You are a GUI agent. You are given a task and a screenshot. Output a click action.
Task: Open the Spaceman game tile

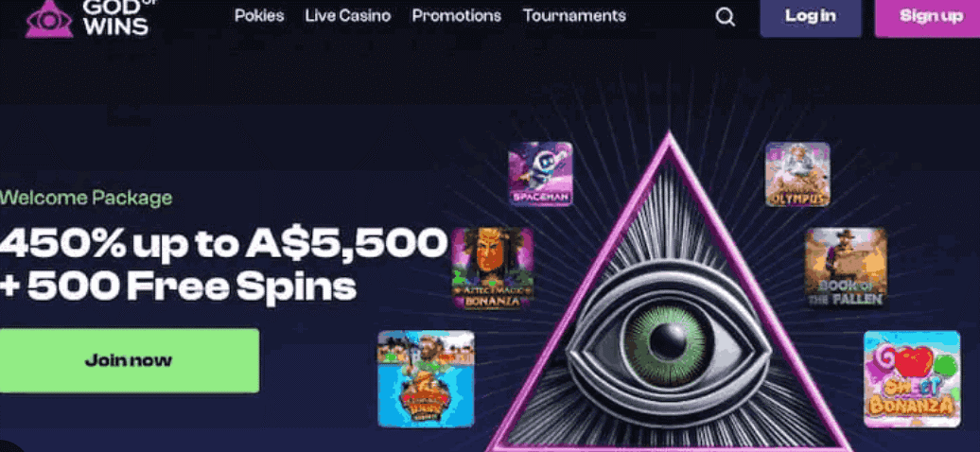pos(541,174)
